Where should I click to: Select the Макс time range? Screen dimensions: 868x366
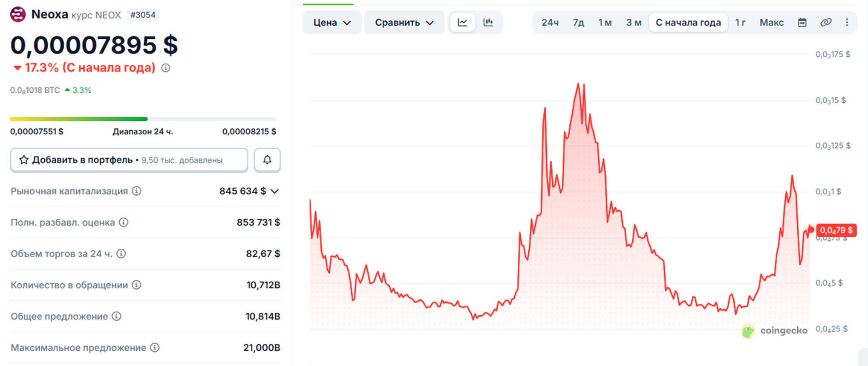pyautogui.click(x=772, y=23)
